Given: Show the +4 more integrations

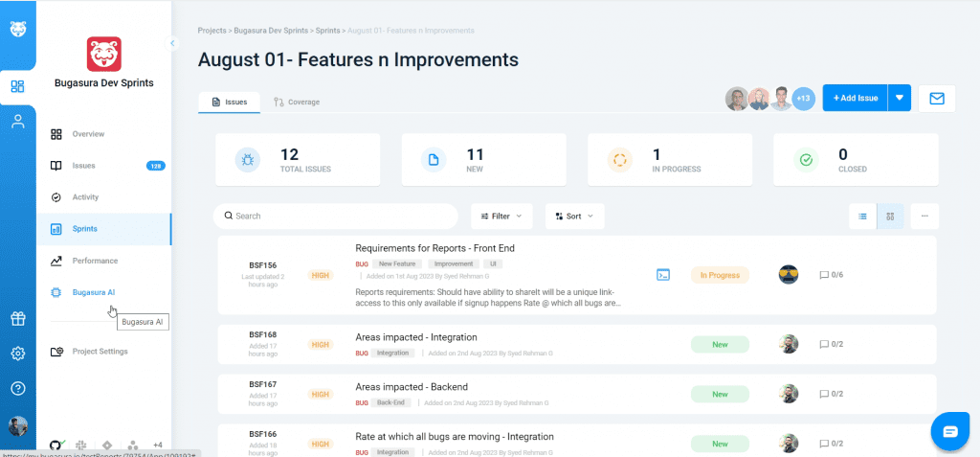Looking at the screenshot, I should click(x=158, y=446).
